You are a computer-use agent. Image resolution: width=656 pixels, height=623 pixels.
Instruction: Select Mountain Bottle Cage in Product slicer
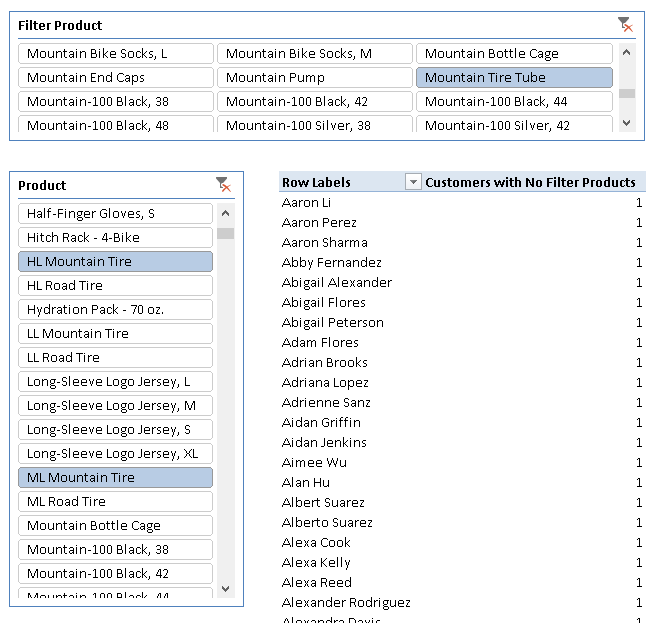115,525
